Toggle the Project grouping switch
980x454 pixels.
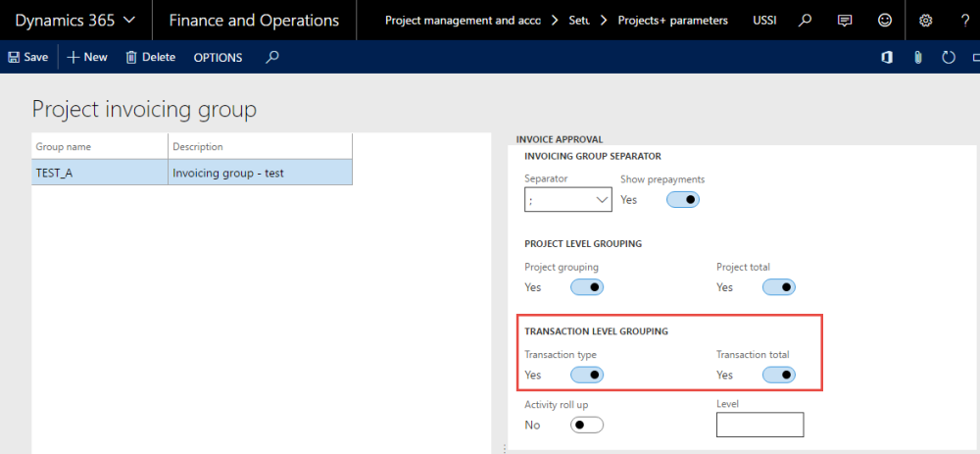587,287
